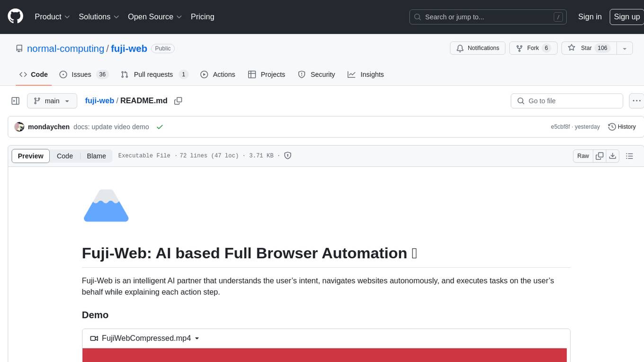This screenshot has width=644, height=362.
Task: Click the shield info icon beside file size
Action: [x=287, y=155]
